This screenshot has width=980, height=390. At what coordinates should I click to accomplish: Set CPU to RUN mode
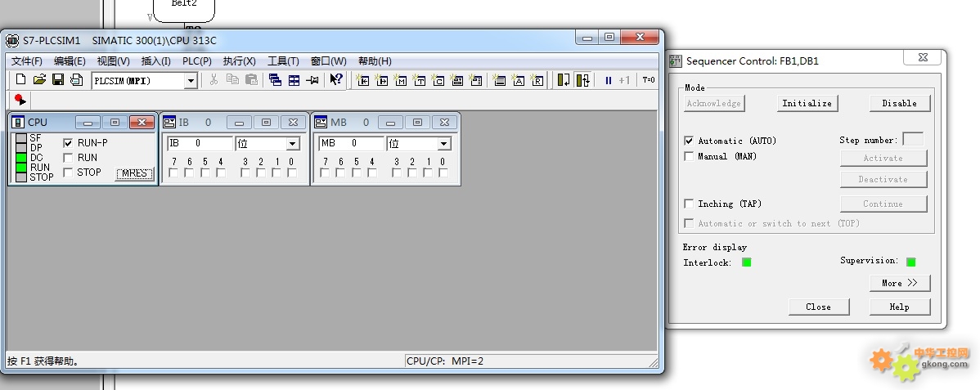point(68,158)
